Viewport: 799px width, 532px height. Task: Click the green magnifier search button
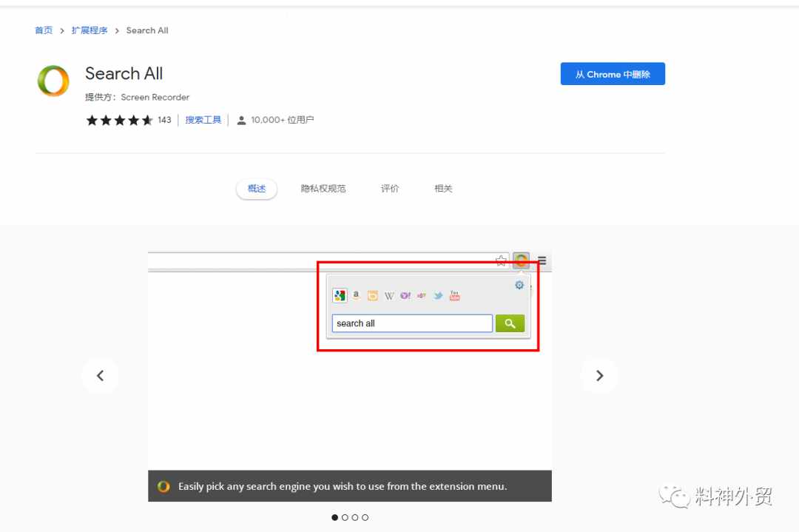click(x=510, y=323)
